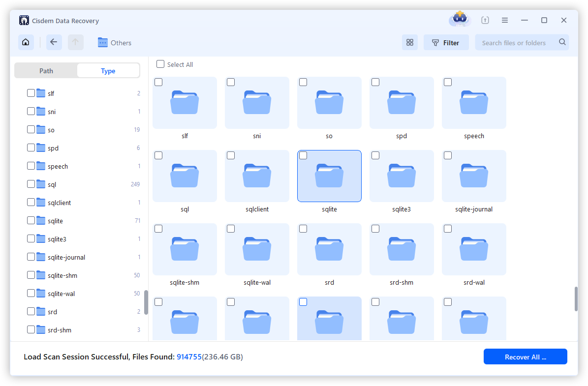
Task: Open the srd-wal folder thumbnail
Action: click(474, 249)
